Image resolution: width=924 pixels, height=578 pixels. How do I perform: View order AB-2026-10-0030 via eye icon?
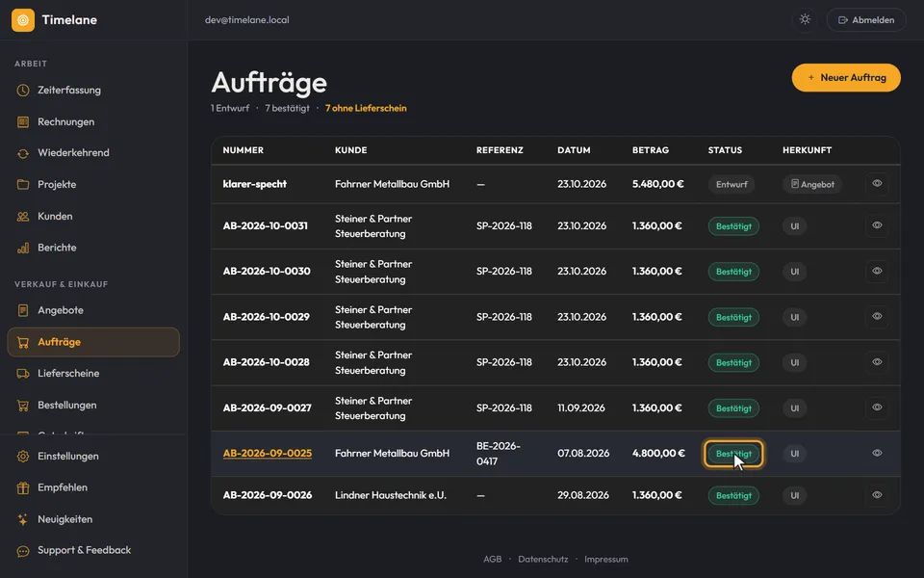tap(877, 271)
